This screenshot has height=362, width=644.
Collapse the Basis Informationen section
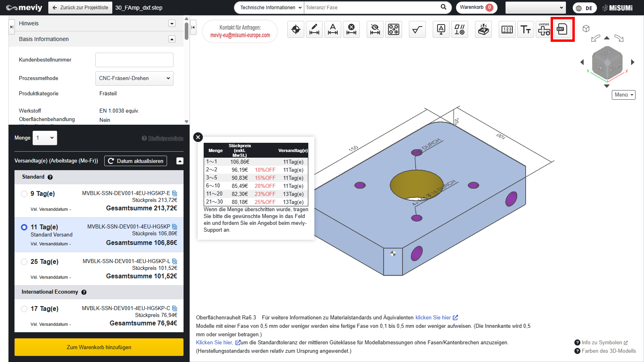tap(172, 39)
